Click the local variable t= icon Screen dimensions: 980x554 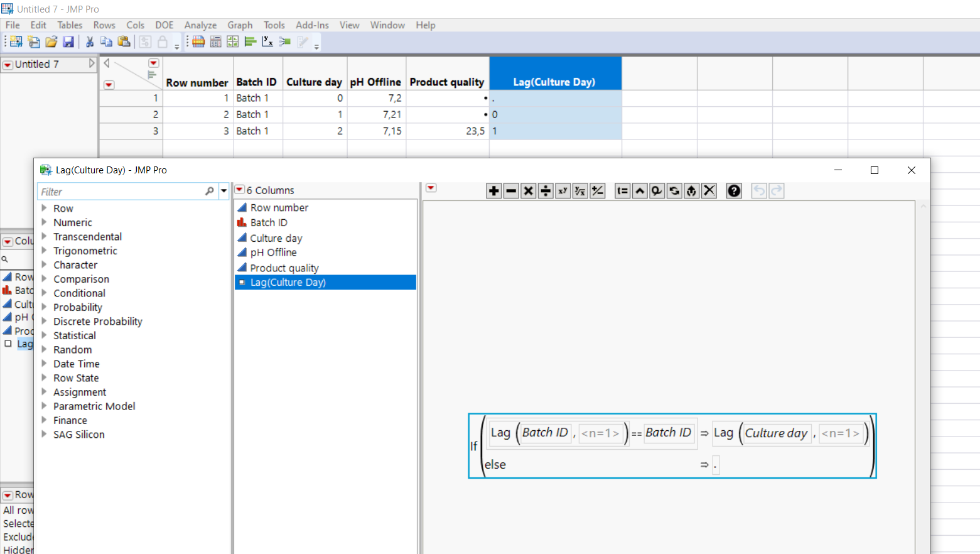point(622,190)
